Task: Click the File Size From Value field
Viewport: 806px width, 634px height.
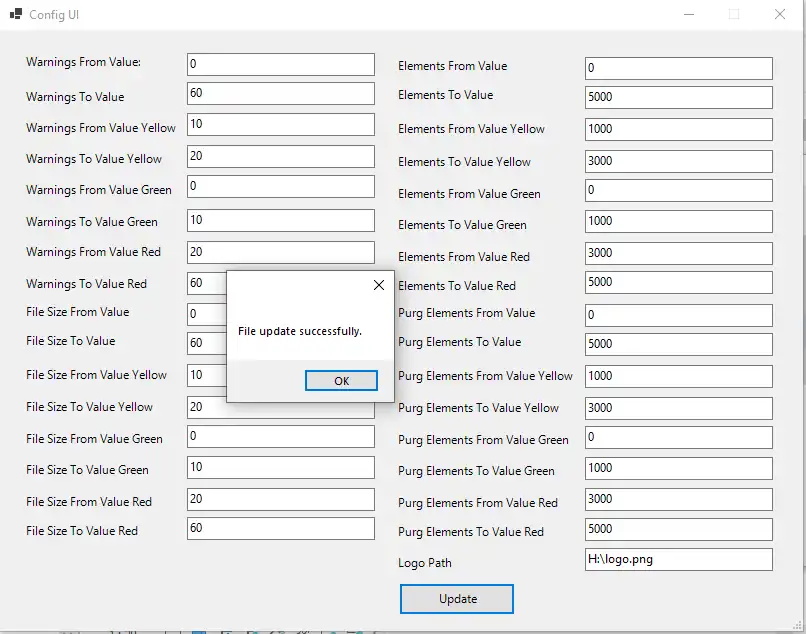Action: pos(207,314)
